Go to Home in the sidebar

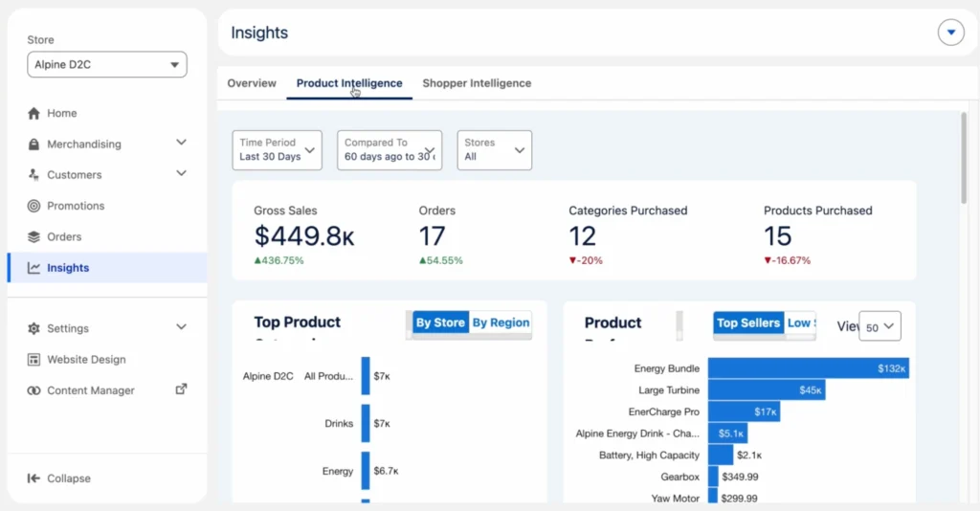pyautogui.click(x=62, y=113)
